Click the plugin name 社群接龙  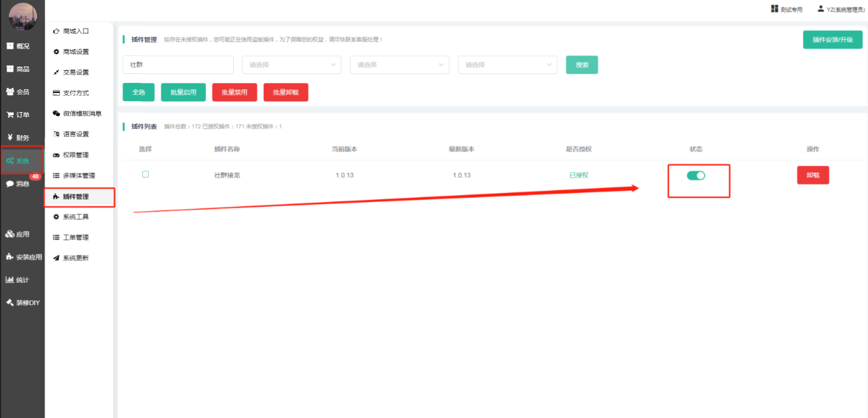[227, 175]
